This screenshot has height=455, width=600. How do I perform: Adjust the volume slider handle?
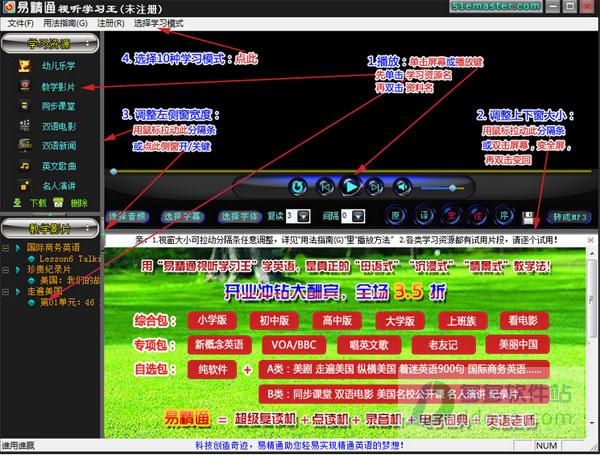453,188
